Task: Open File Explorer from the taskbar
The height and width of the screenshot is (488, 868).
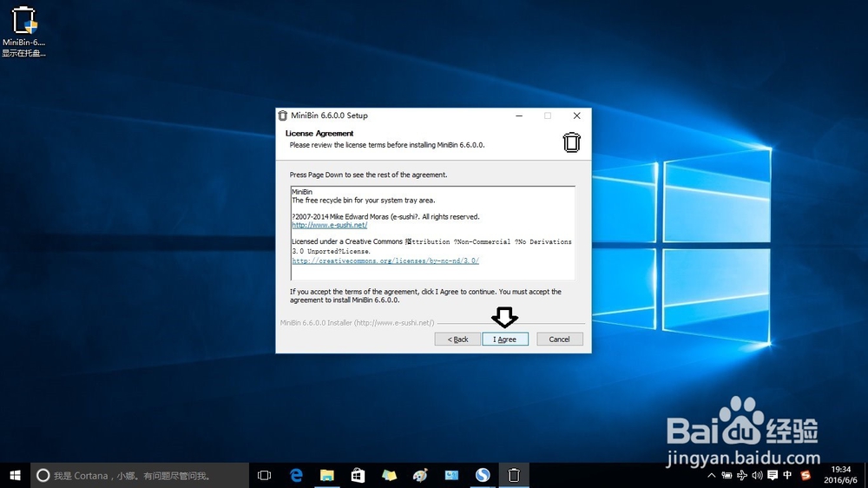Action: point(327,475)
